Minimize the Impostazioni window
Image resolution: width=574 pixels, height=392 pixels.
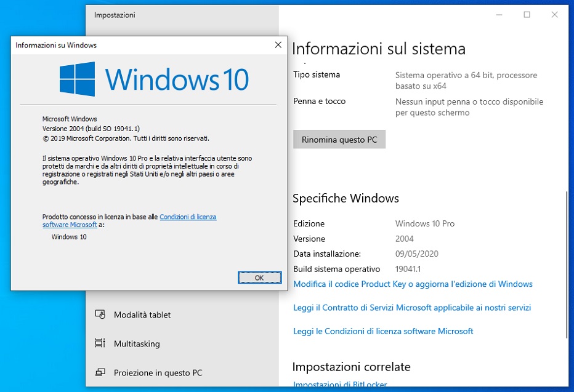click(x=499, y=15)
